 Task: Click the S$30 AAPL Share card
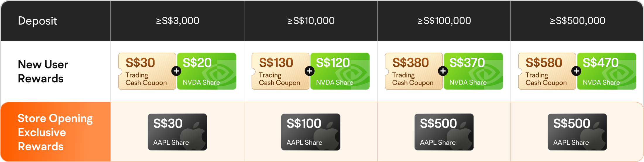177,132
